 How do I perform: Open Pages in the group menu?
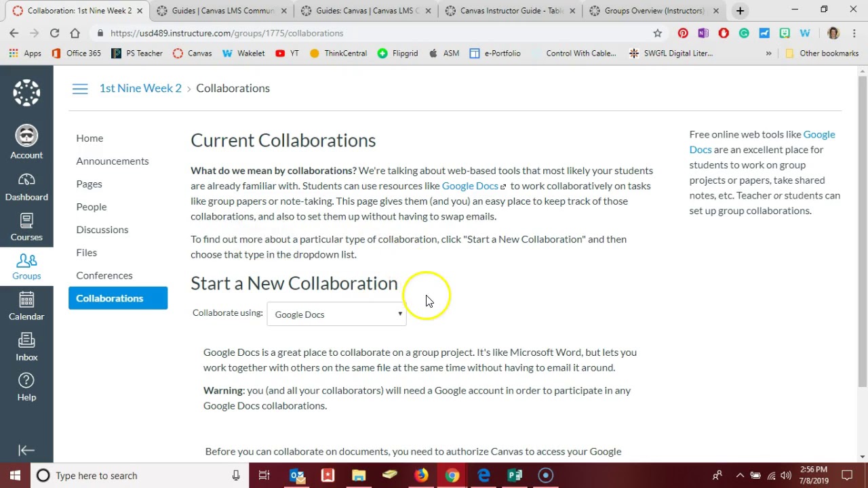pos(89,184)
